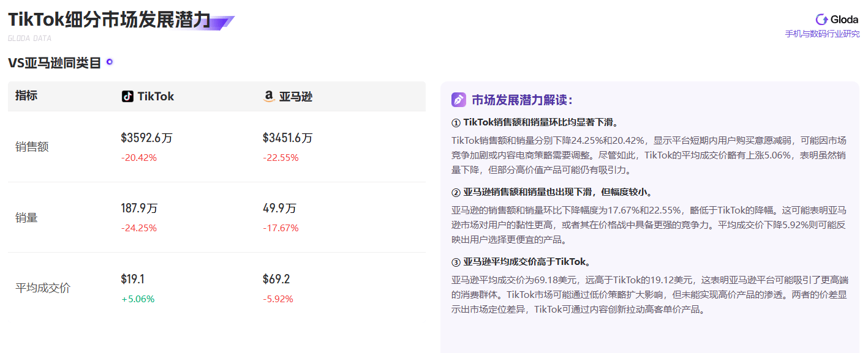
Task: Click the Gloda brand name text
Action: point(844,20)
